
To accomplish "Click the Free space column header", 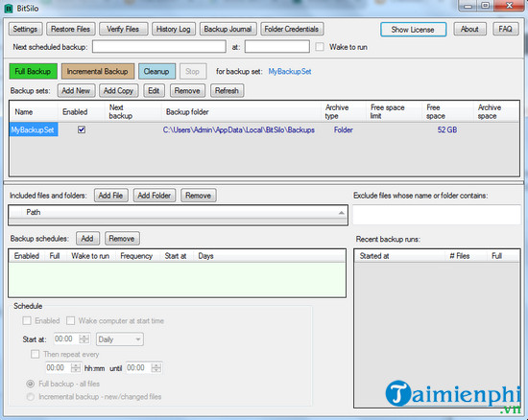I will tap(448, 112).
